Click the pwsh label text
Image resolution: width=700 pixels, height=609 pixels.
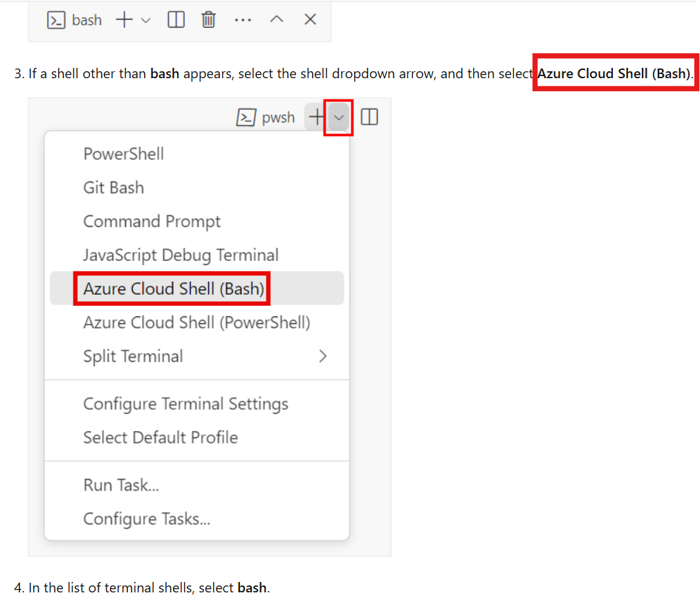coord(278,118)
